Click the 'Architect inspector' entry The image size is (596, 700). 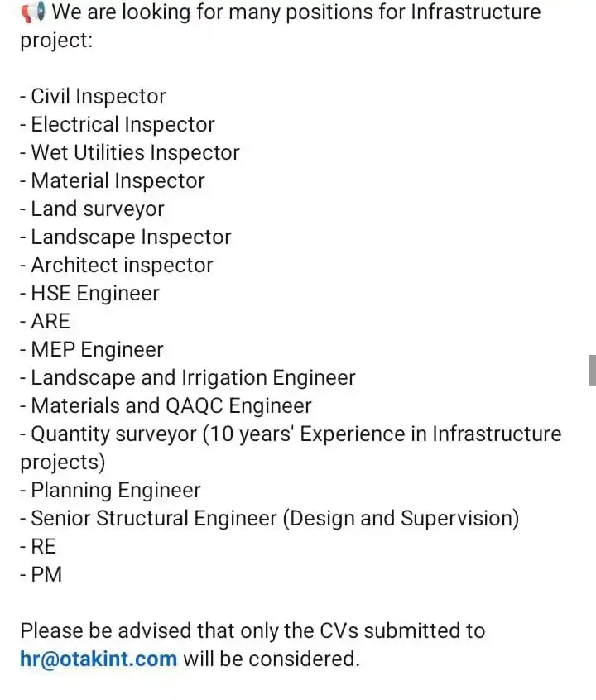tap(117, 265)
